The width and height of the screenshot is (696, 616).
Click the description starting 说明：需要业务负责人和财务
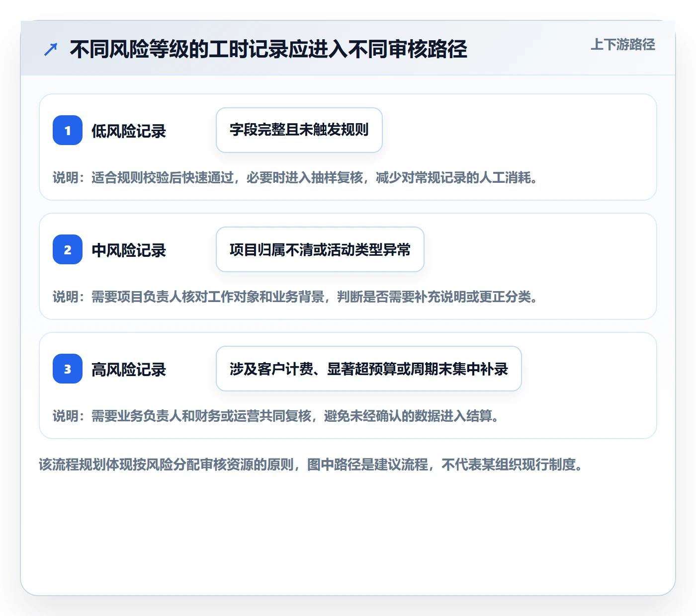point(277,416)
